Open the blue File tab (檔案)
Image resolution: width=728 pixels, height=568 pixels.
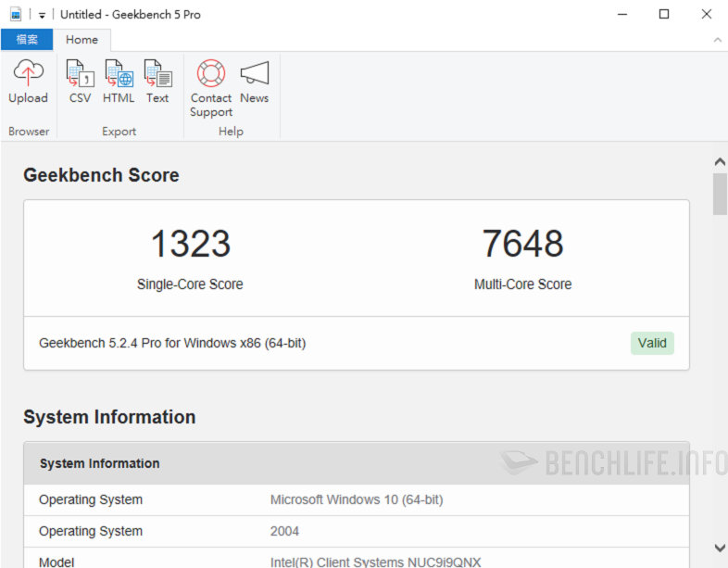tap(27, 40)
